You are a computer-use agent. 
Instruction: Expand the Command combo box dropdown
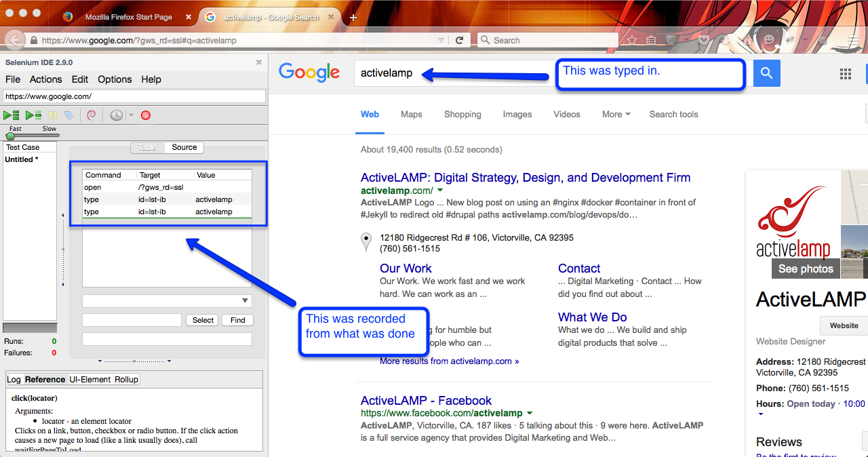pyautogui.click(x=245, y=301)
